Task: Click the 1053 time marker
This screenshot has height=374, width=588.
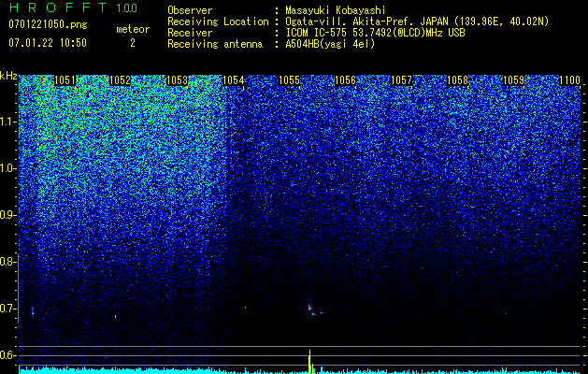Action: (x=177, y=80)
